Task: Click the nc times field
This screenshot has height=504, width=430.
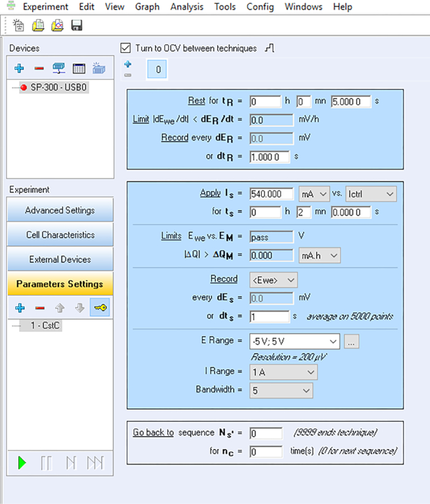Action: (x=266, y=452)
